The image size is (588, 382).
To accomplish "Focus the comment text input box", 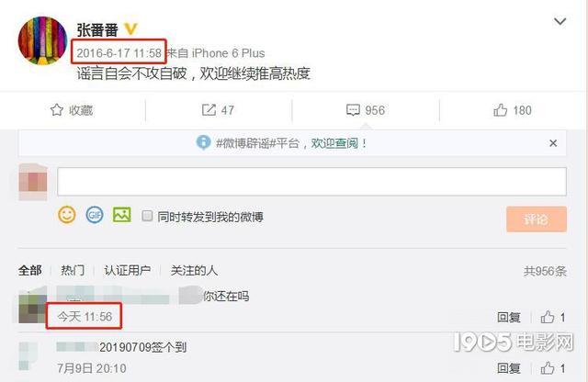I will pyautogui.click(x=311, y=182).
